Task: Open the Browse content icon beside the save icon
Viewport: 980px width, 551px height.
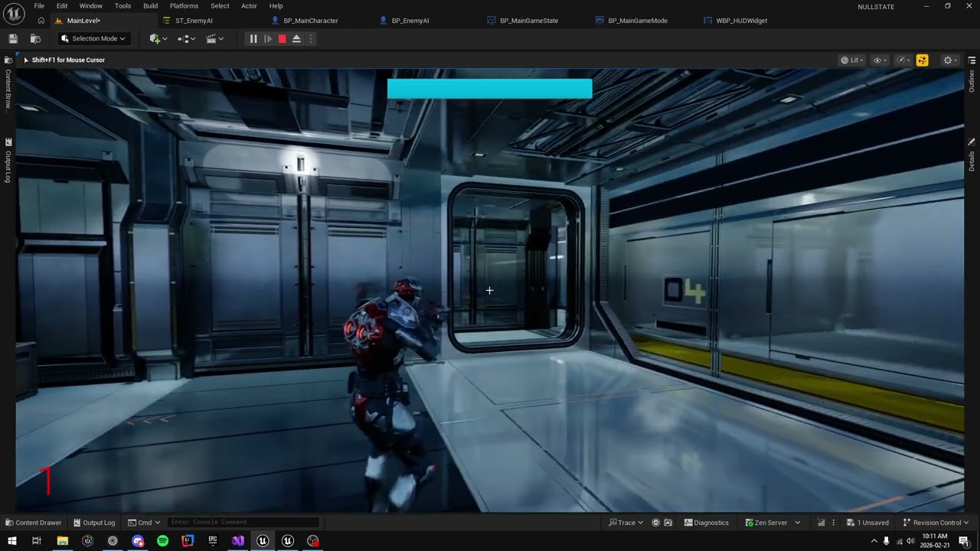Action: (x=35, y=38)
